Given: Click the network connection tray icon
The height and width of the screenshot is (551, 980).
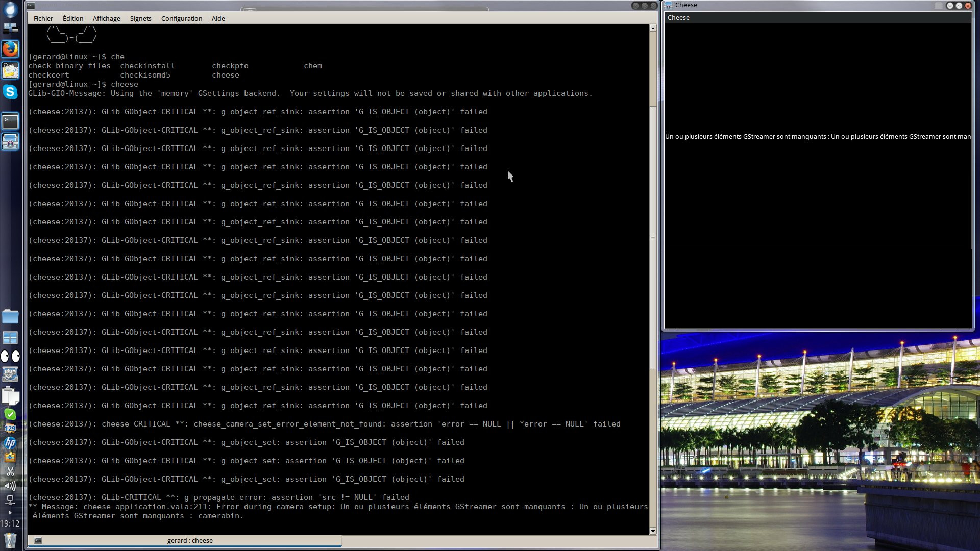Looking at the screenshot, I should (x=10, y=500).
